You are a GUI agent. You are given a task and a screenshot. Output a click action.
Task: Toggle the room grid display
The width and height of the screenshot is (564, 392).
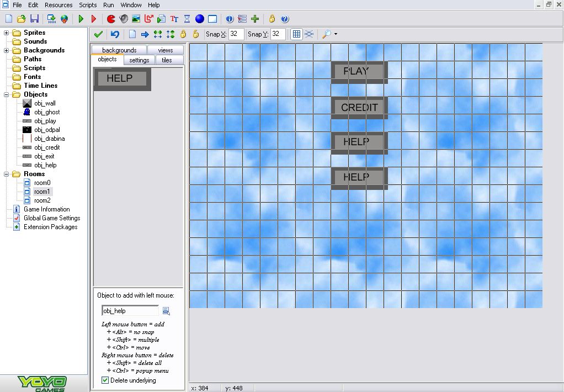(x=296, y=34)
